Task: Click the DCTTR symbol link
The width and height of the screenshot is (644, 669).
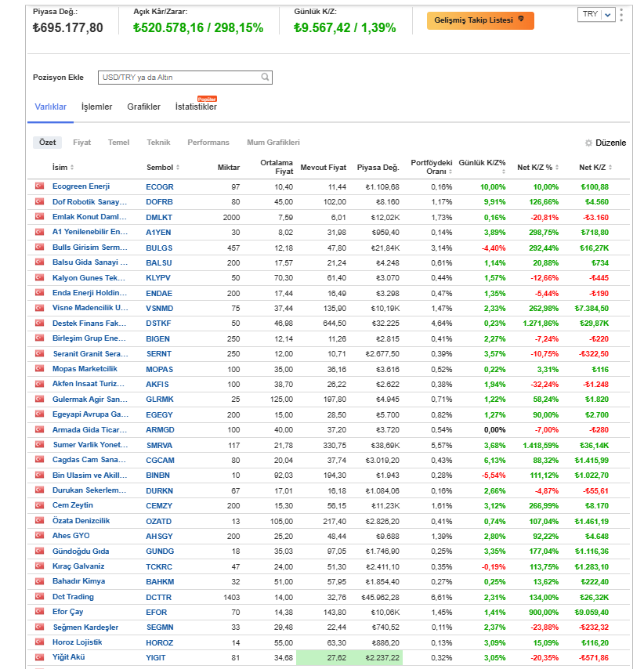Action: tap(159, 597)
